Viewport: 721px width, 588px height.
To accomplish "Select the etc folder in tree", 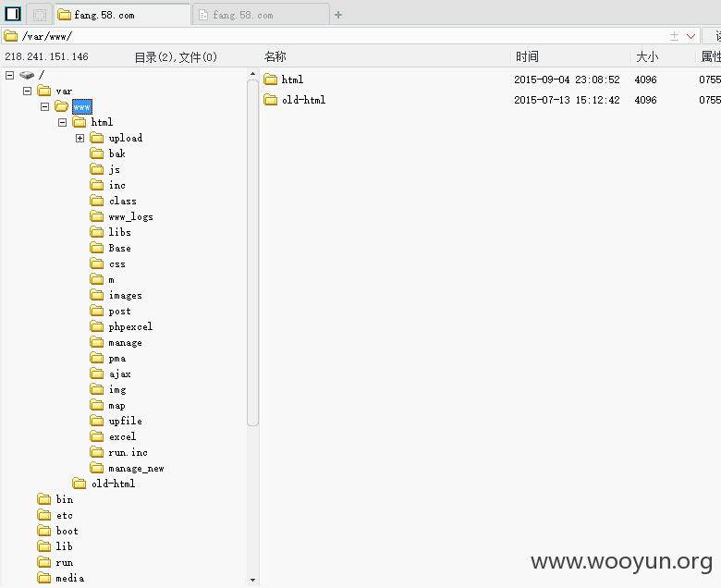I will pyautogui.click(x=65, y=515).
